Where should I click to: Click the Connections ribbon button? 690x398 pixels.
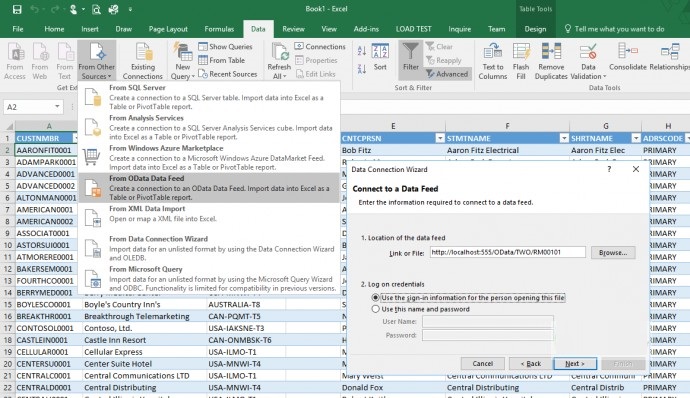[x=320, y=46]
